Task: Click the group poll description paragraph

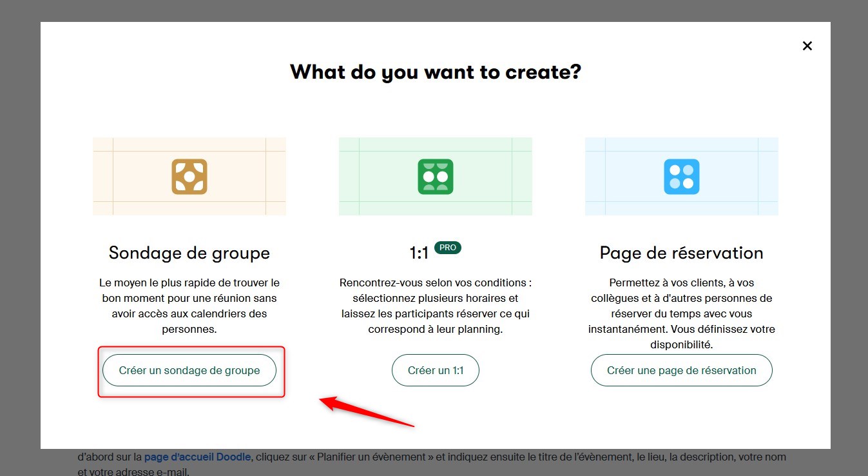Action: click(189, 306)
